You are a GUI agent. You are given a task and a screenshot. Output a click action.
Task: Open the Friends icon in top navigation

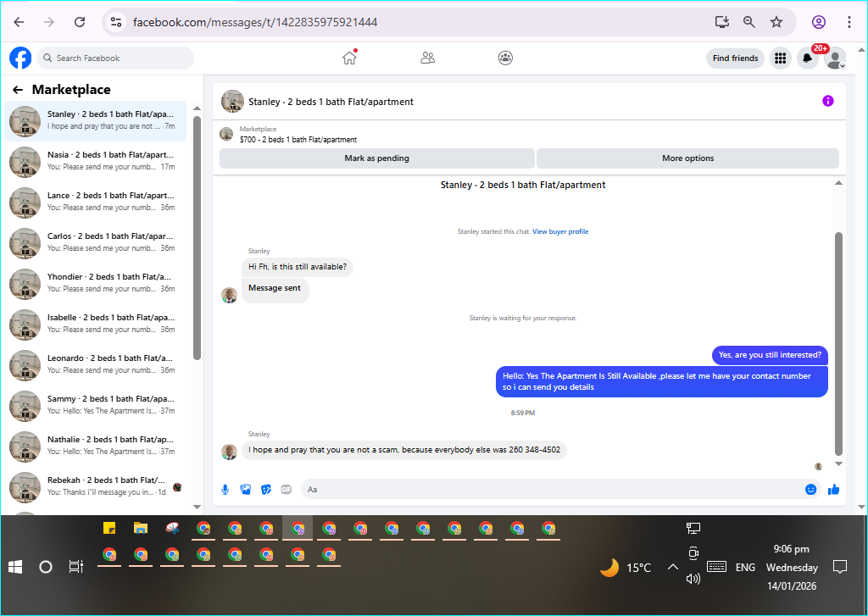click(427, 58)
